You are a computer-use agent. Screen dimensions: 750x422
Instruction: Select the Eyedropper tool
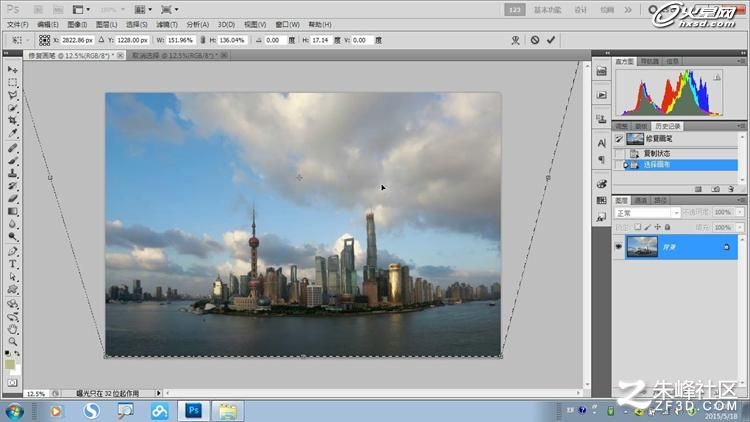click(12, 133)
